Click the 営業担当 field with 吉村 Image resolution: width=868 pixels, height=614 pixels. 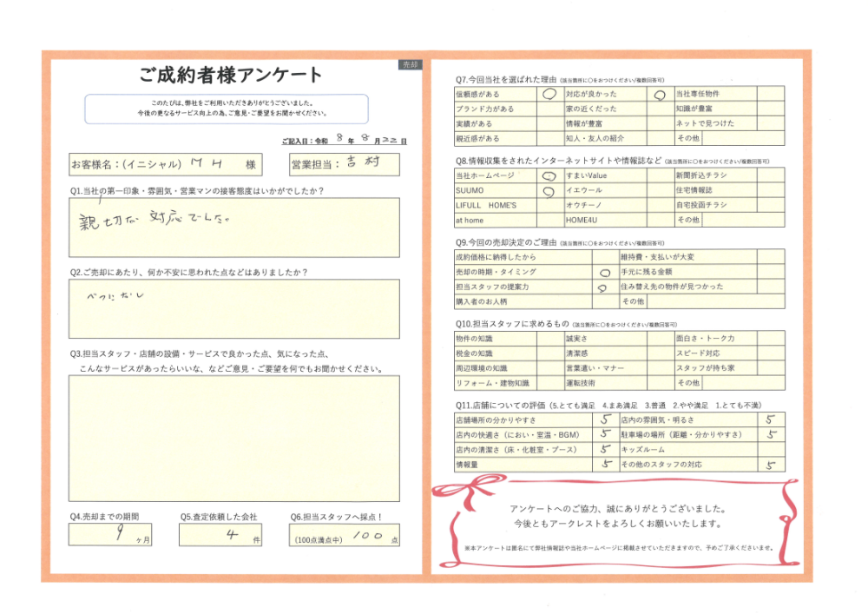pyautogui.click(x=345, y=164)
